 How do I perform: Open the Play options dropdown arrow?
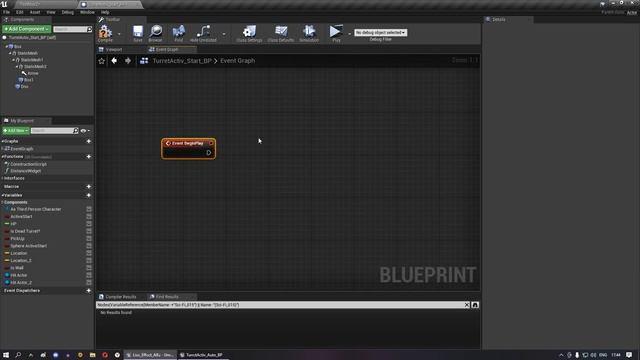(x=349, y=33)
